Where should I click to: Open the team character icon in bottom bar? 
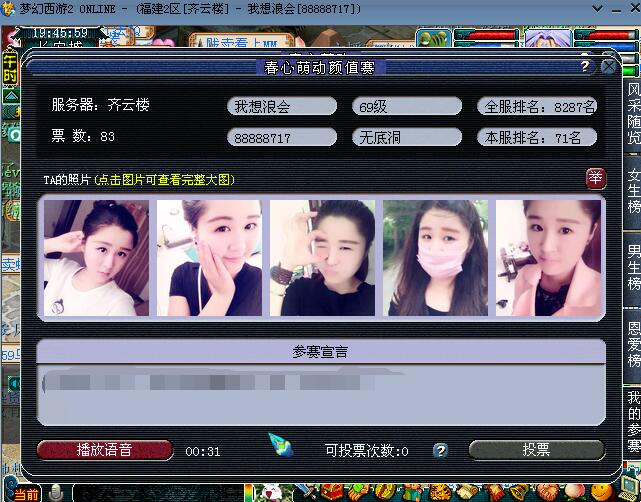tap(411, 492)
